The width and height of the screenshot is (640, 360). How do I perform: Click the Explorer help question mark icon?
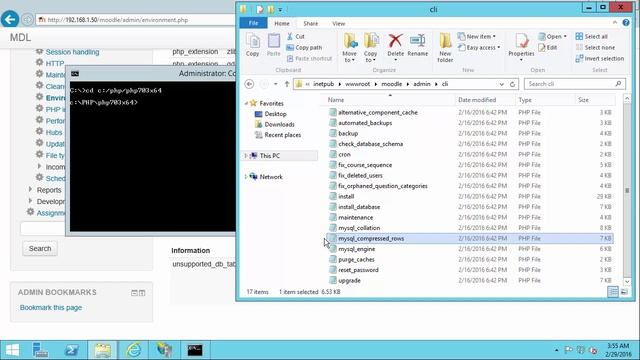tap(626, 23)
